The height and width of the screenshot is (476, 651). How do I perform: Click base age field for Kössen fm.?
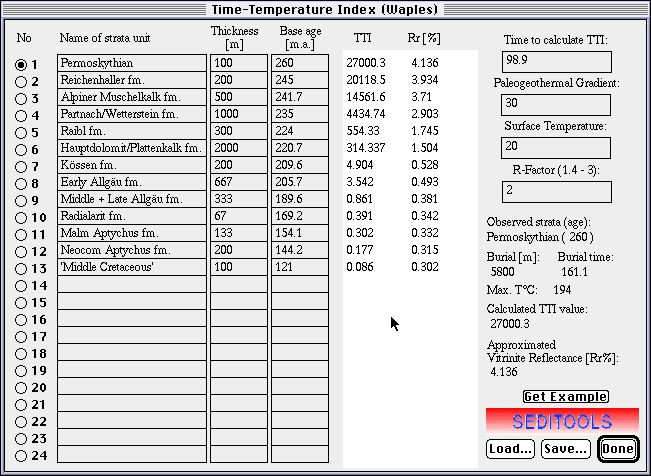coord(299,166)
